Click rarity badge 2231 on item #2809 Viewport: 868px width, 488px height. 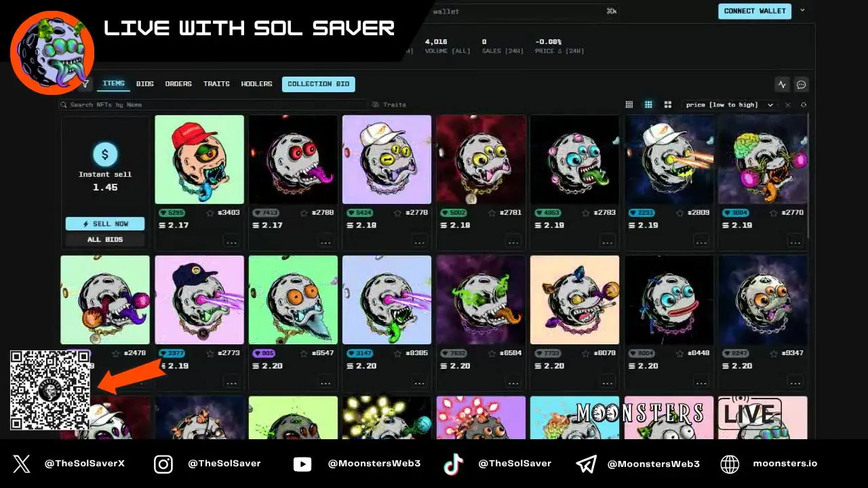(641, 213)
